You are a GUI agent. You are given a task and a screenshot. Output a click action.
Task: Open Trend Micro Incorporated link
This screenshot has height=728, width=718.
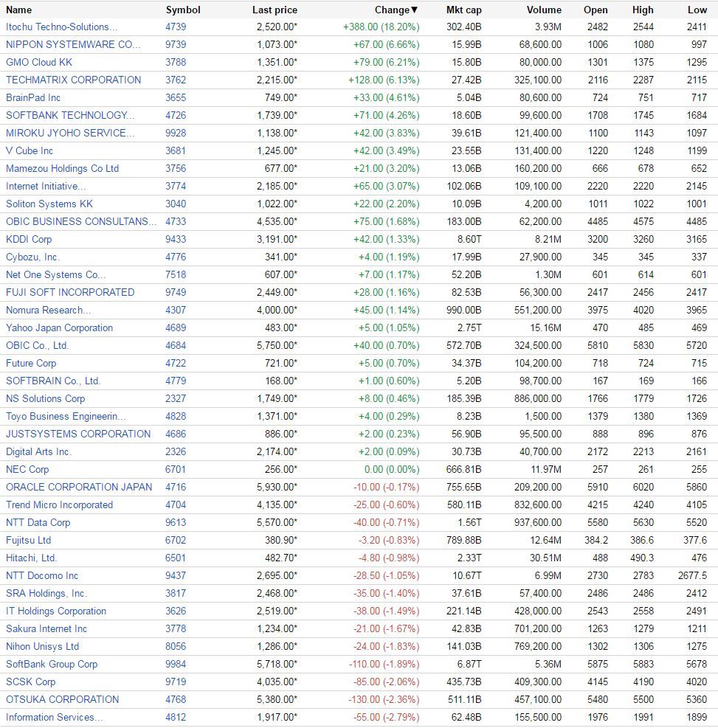point(59,505)
